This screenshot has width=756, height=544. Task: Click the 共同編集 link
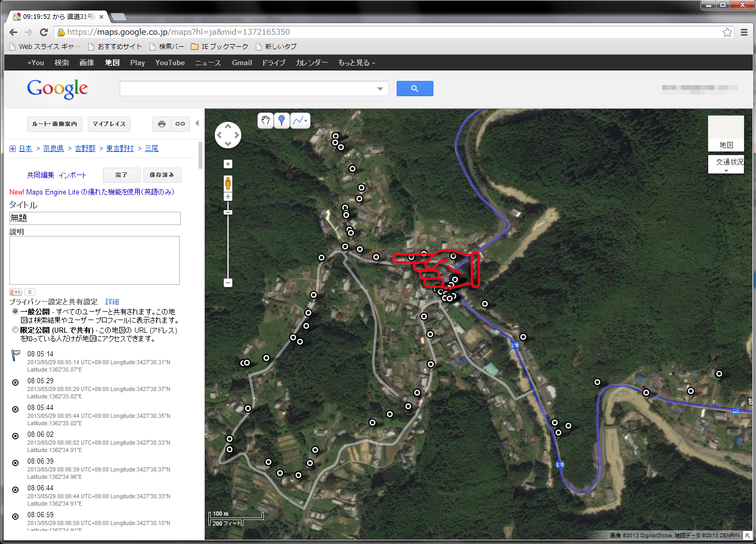point(40,175)
